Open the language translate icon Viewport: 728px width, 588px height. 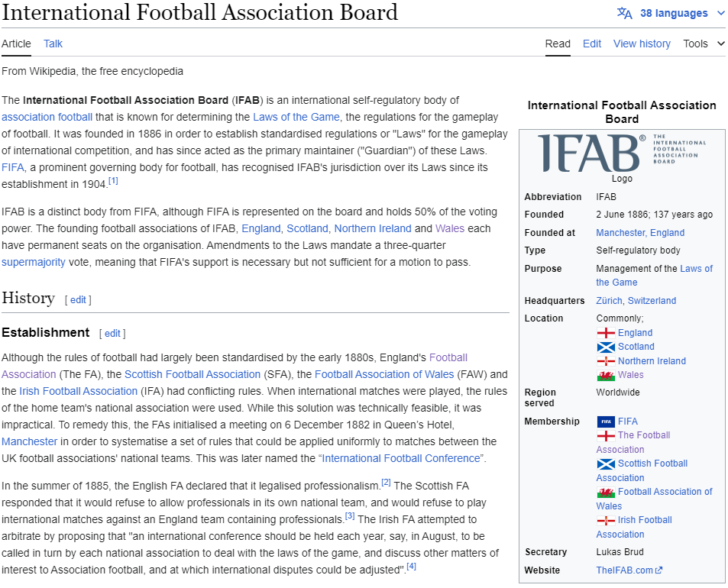pyautogui.click(x=624, y=13)
